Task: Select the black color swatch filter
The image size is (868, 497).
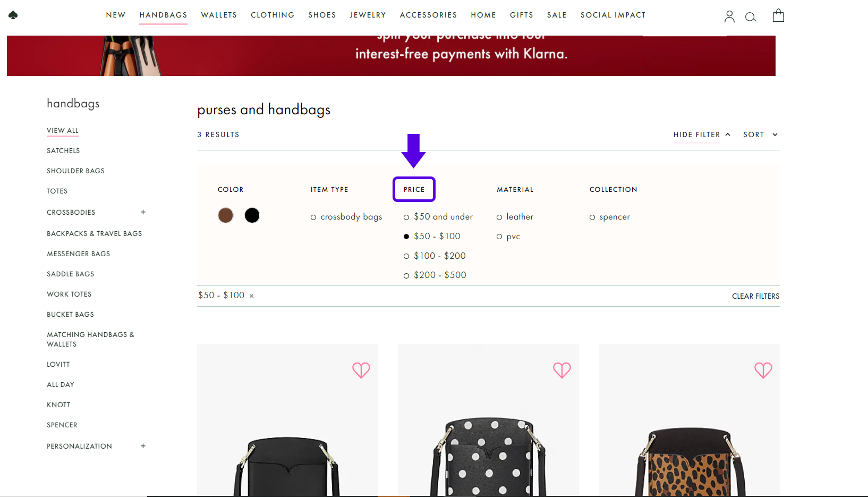Action: [x=252, y=215]
